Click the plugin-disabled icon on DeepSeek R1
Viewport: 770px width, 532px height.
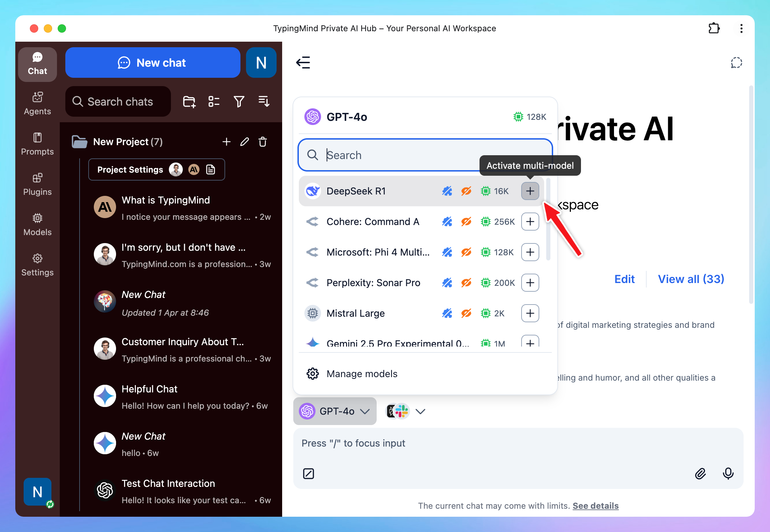tap(447, 191)
